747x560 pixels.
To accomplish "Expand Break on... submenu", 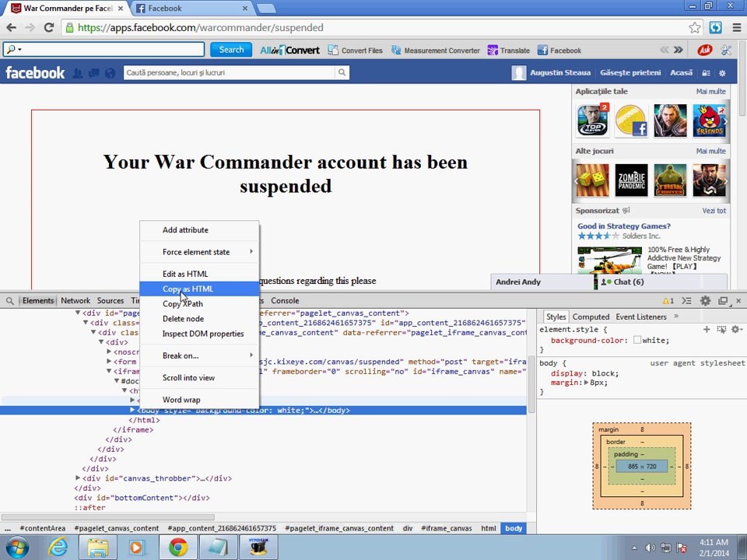I will click(199, 355).
